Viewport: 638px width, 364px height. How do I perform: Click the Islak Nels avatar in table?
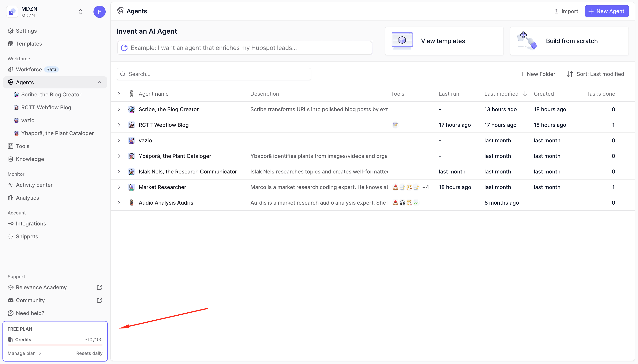point(131,172)
